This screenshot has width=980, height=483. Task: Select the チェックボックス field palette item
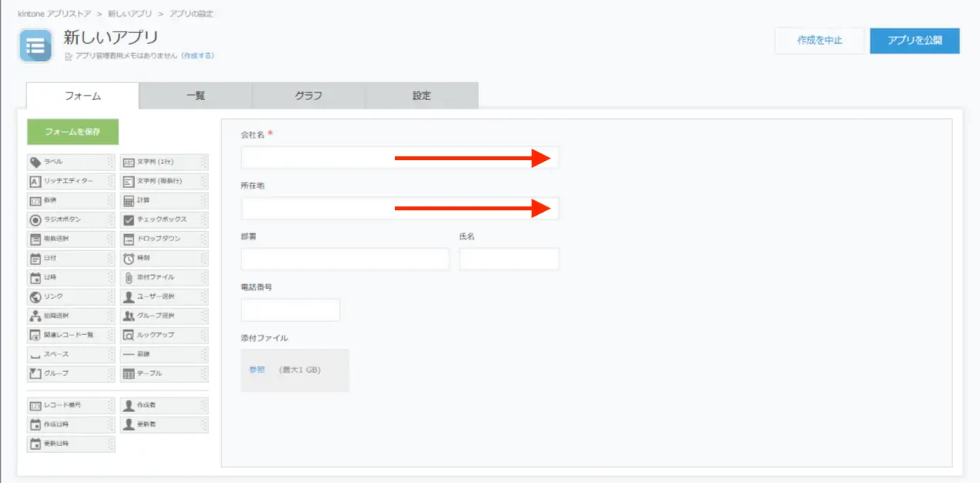pos(158,220)
